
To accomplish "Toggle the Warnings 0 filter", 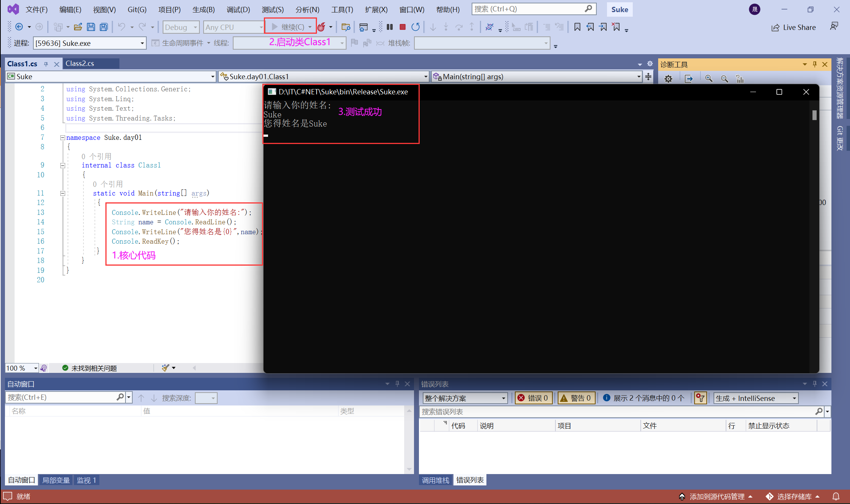I will point(576,398).
